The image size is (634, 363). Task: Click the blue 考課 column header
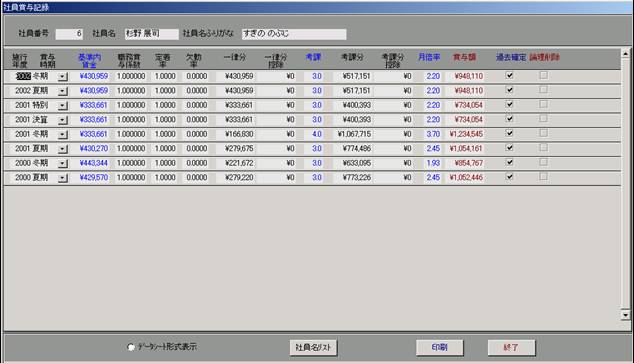(x=313, y=57)
